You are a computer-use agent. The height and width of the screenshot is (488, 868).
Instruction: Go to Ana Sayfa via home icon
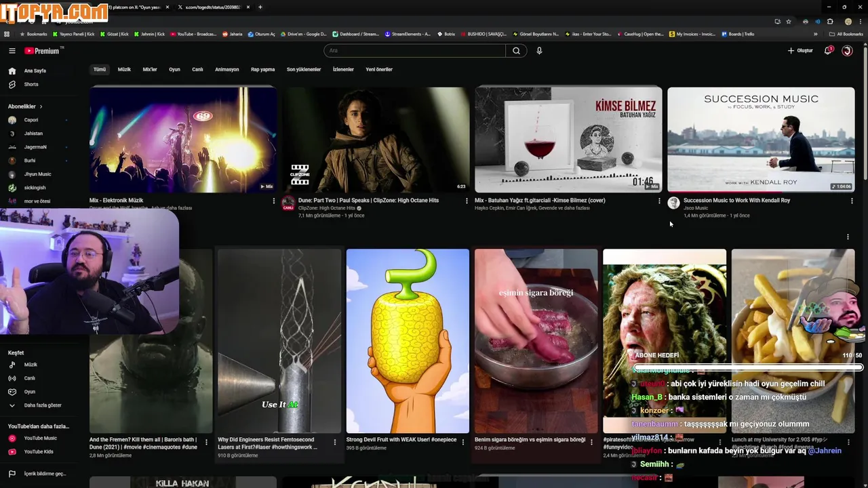(12, 70)
